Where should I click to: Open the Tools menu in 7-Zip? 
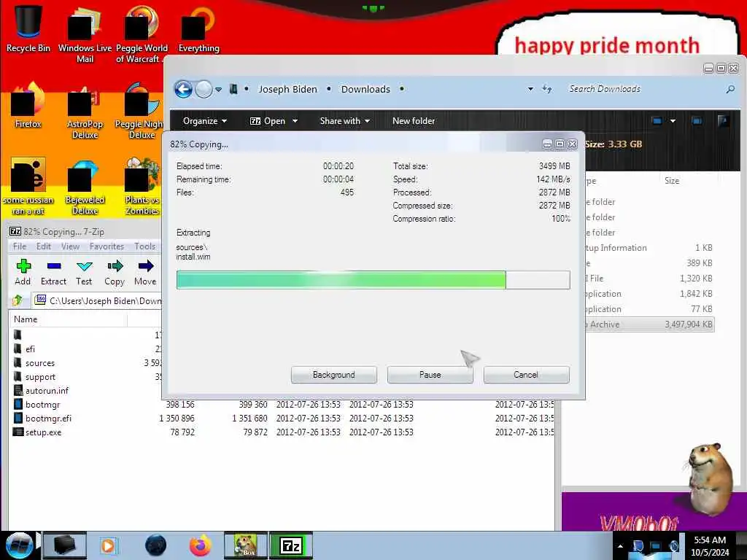tap(145, 246)
